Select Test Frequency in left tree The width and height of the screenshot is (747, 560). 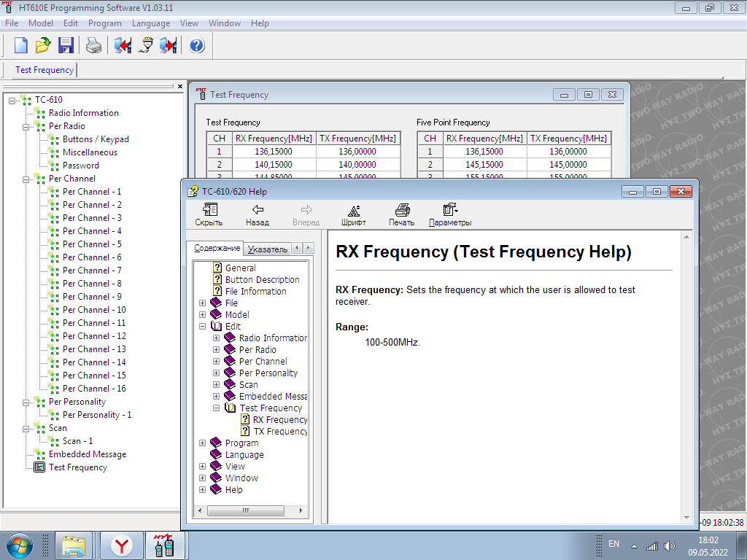coord(78,467)
